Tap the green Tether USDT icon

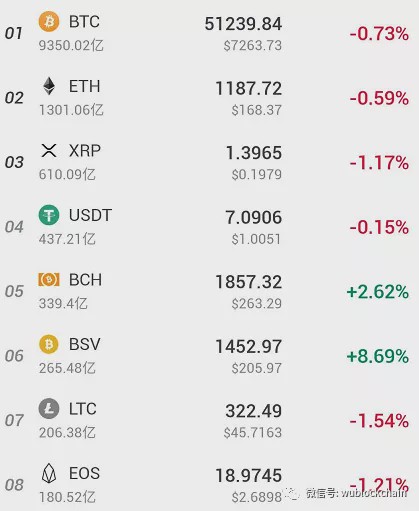click(x=49, y=215)
